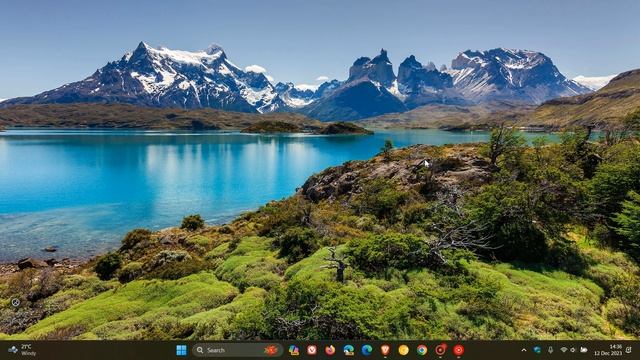Open Firefox from the taskbar
The image size is (640, 360).
pos(330,350)
